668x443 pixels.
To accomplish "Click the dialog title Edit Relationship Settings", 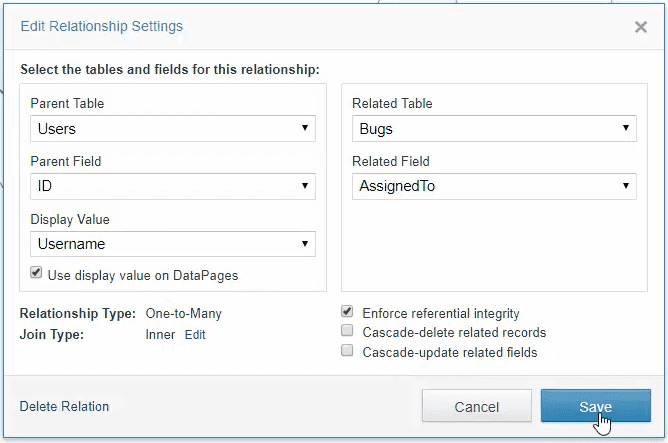I will click(101, 26).
